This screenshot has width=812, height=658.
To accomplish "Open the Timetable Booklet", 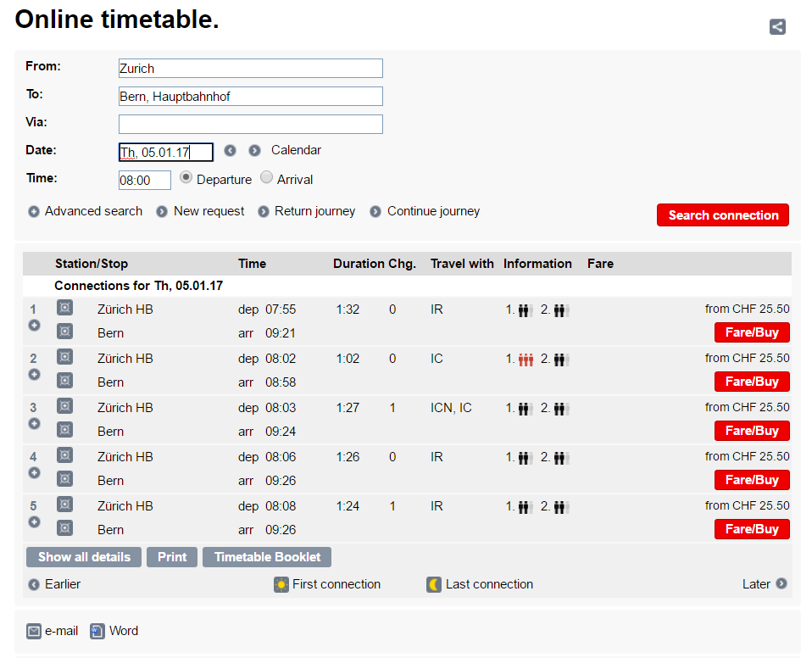I will (267, 557).
